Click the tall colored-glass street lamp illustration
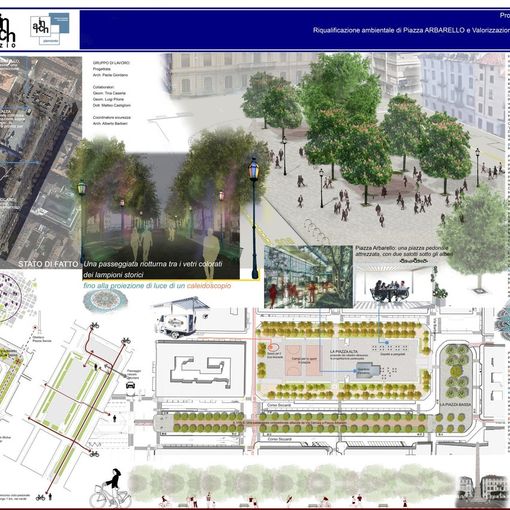This screenshot has height=510, width=510. pos(254,218)
